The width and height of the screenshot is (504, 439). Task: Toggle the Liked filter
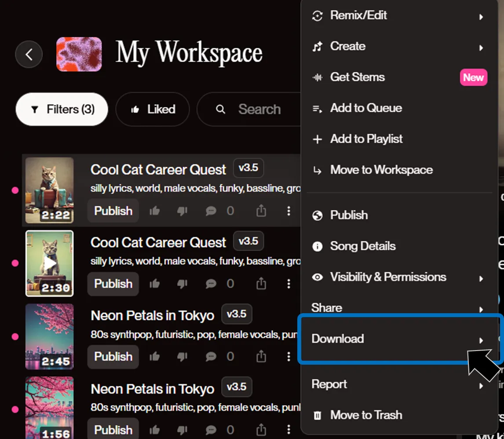(x=153, y=110)
